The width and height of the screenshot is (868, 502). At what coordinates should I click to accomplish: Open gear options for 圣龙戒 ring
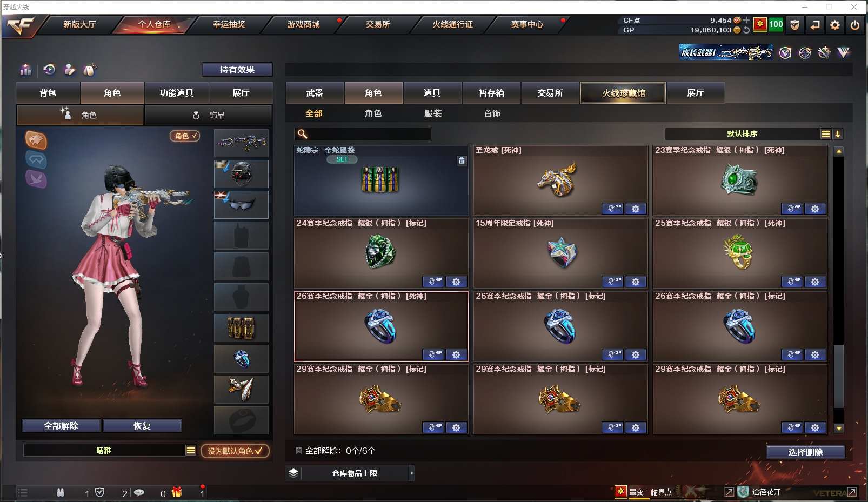[636, 209]
